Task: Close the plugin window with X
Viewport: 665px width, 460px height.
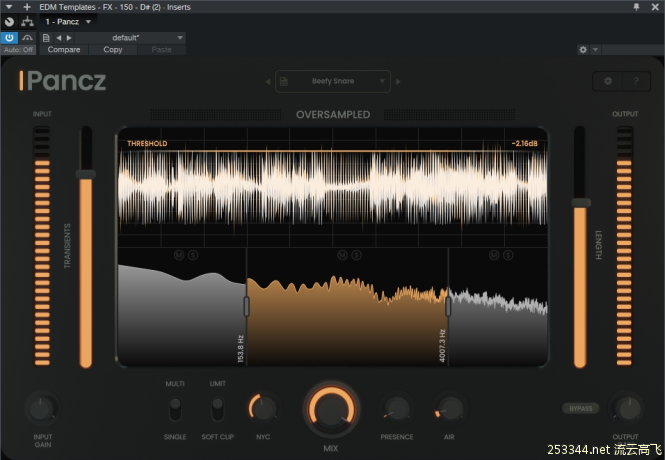Action: (x=655, y=7)
